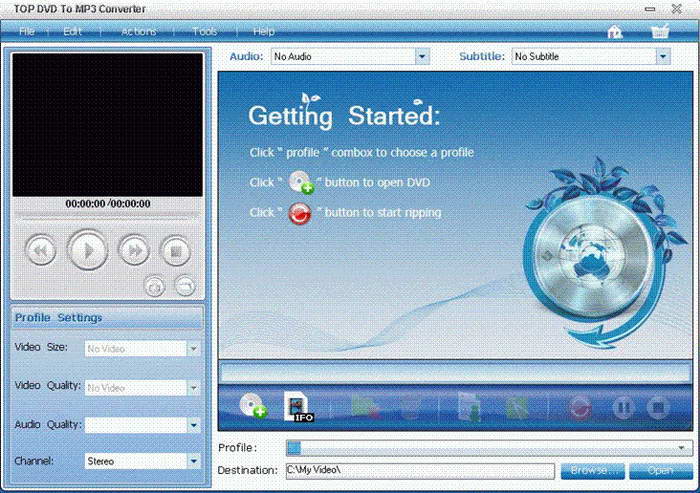Open the Audio track dropdown
700x493 pixels.
pyautogui.click(x=422, y=57)
